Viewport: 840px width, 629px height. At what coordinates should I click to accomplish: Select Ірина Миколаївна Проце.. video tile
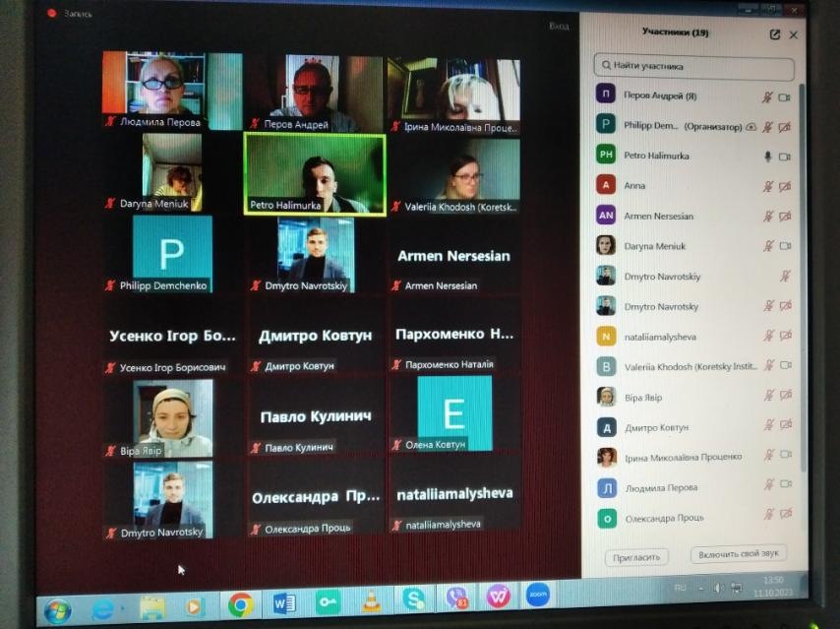(453, 96)
